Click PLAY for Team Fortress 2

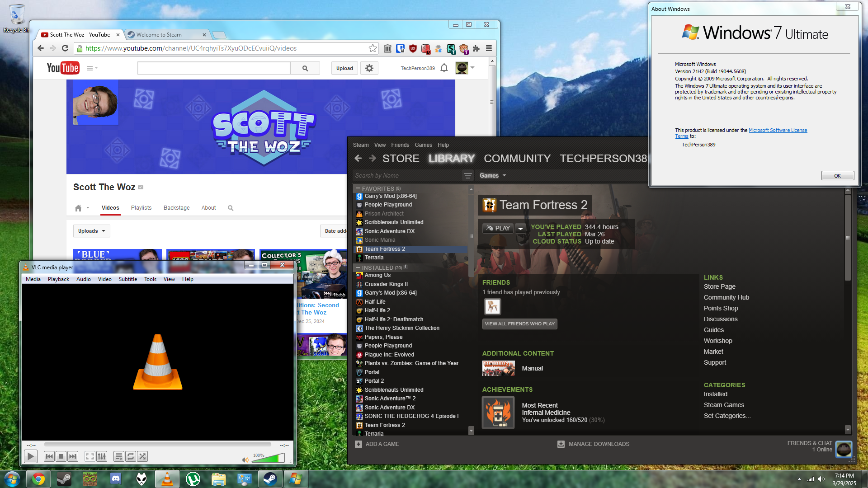tap(498, 228)
